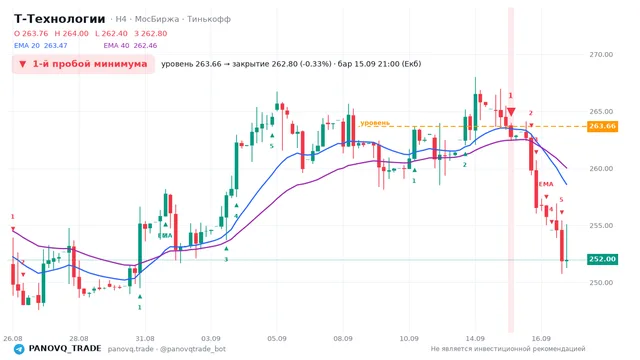Viewport: 640px width, 360px height.
Task: Click the close value З 262.80
Action: point(151,33)
